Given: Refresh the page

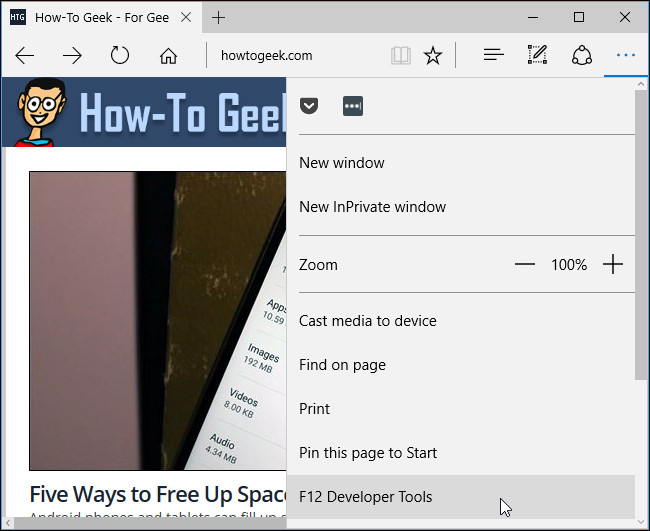Looking at the screenshot, I should point(120,55).
